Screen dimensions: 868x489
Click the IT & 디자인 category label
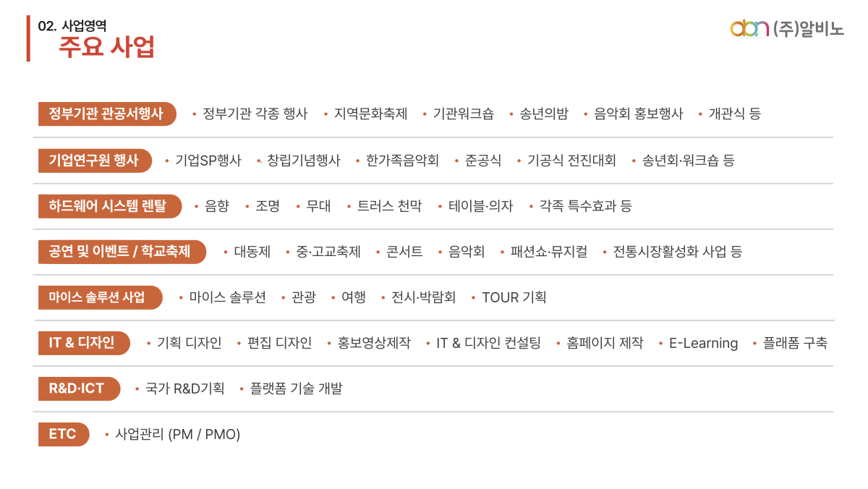(x=82, y=343)
